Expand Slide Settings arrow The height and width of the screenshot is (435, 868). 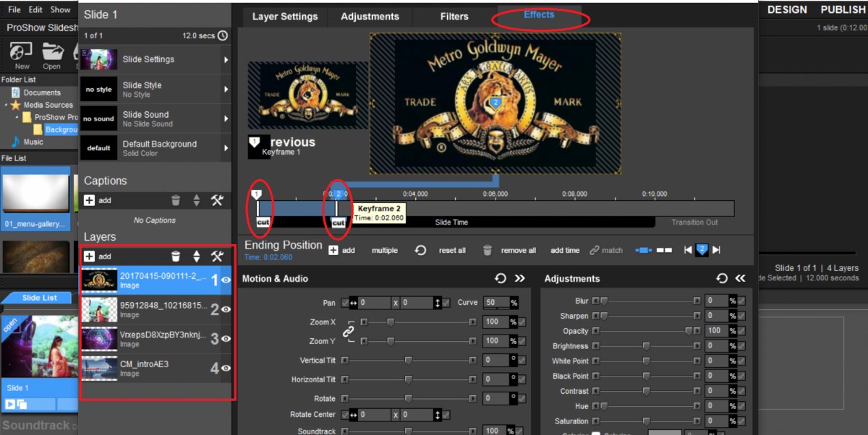(226, 60)
